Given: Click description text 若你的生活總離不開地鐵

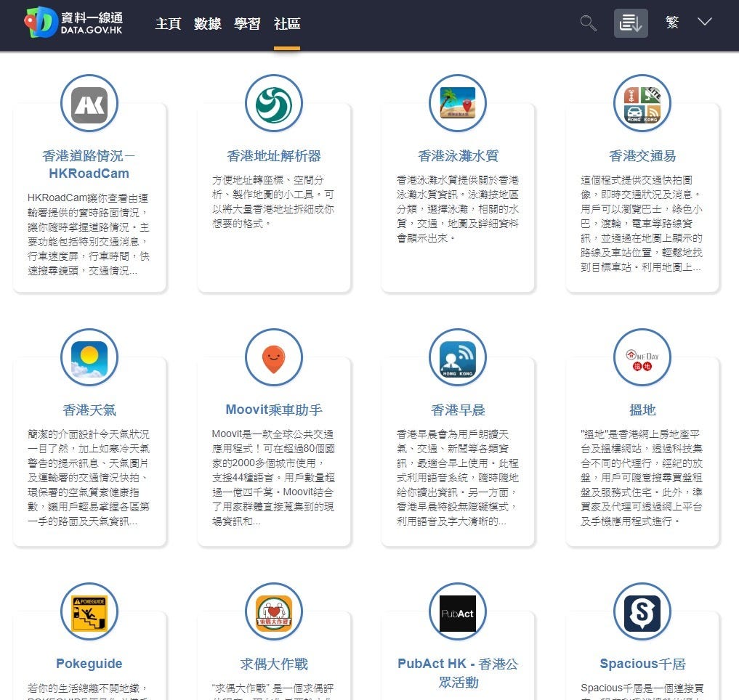Looking at the screenshot, I should click(x=89, y=691).
